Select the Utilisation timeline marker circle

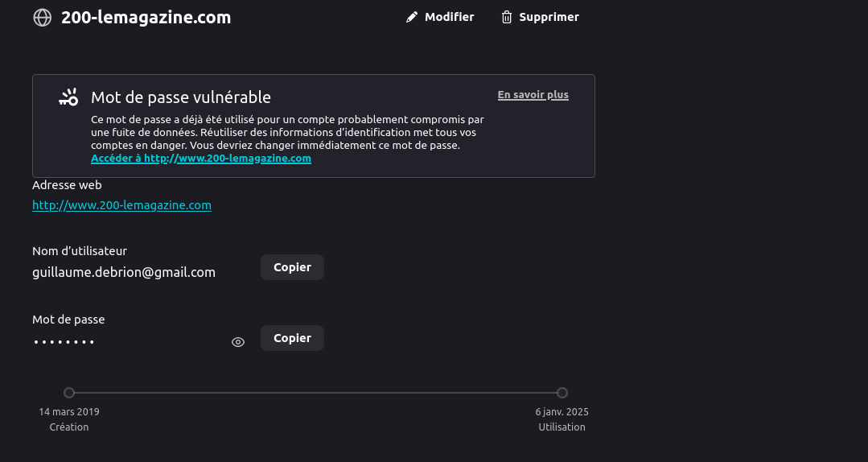click(562, 393)
